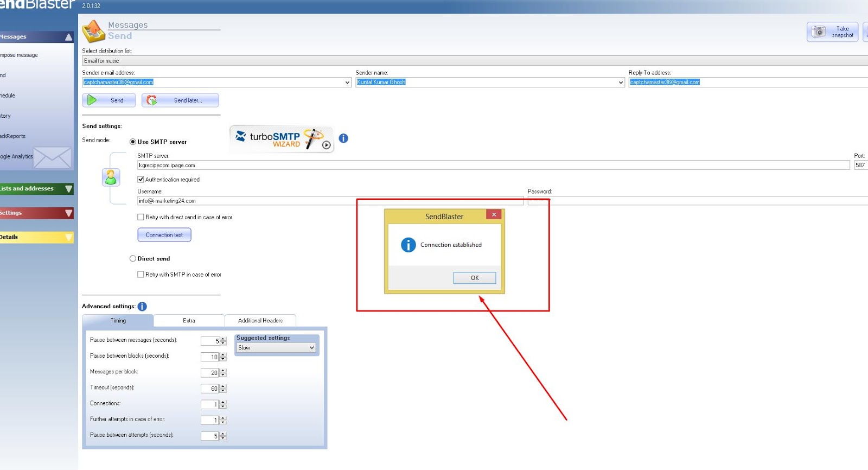The height and width of the screenshot is (470, 868).
Task: Expand the Details sidebar section
Action: pyautogui.click(x=68, y=237)
